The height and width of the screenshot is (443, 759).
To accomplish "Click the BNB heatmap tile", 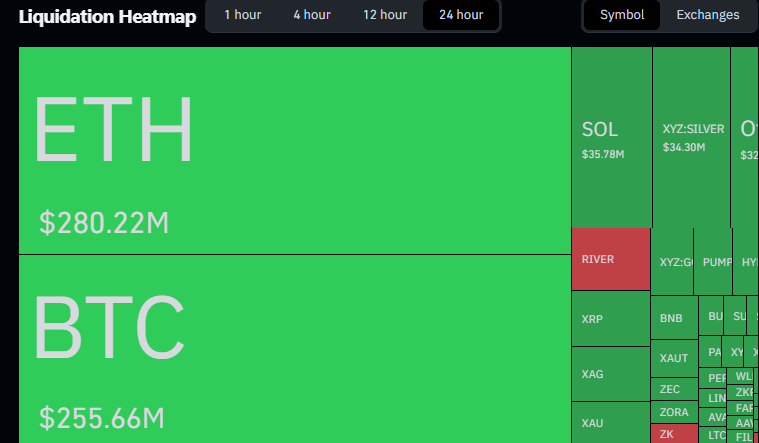I will coord(673,319).
